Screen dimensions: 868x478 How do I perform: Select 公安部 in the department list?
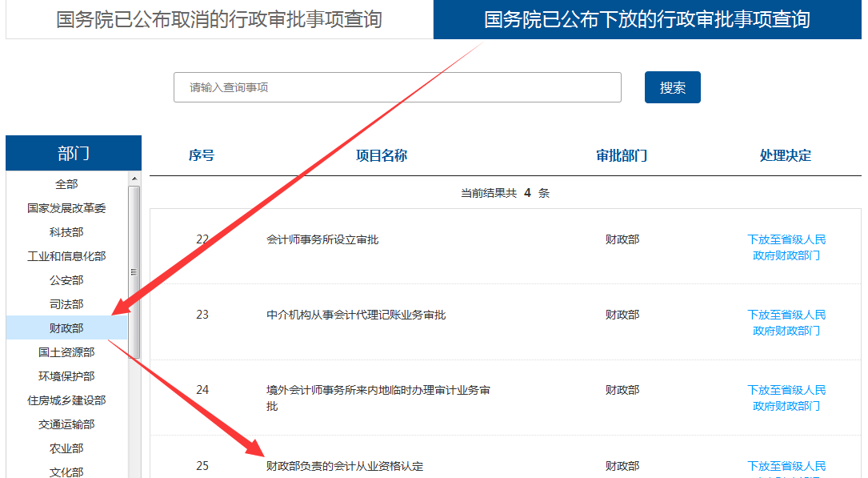[x=66, y=280]
